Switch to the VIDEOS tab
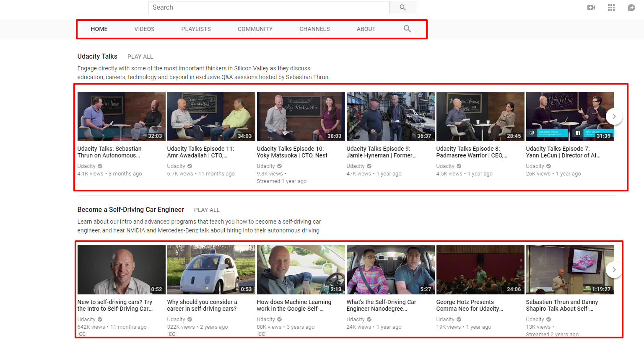Image resolution: width=644 pixels, height=348 pixels. pos(144,29)
